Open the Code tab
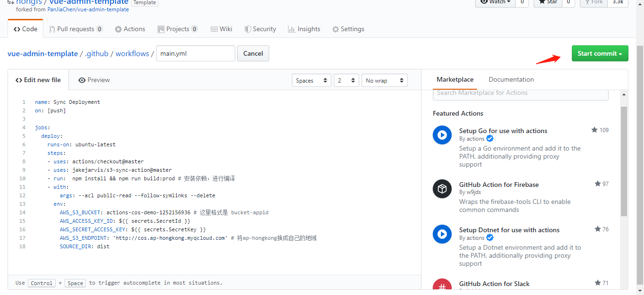This screenshot has height=295, width=644. tap(25, 29)
